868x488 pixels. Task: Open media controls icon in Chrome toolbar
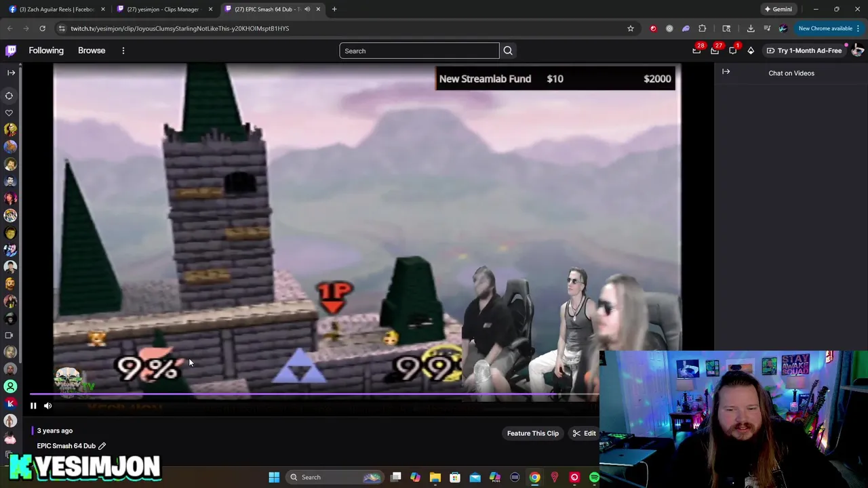pos(767,28)
